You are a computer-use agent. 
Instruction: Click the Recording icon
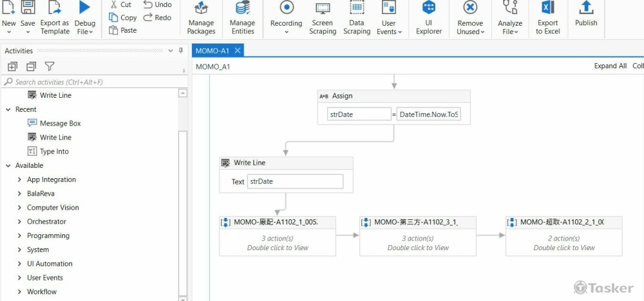coord(287,7)
